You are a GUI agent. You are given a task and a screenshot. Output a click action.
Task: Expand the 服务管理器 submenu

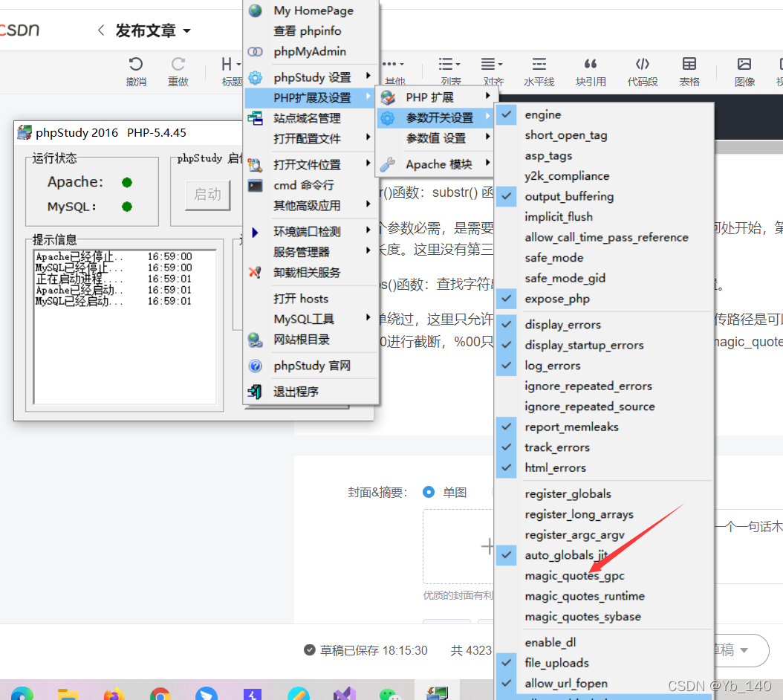311,252
